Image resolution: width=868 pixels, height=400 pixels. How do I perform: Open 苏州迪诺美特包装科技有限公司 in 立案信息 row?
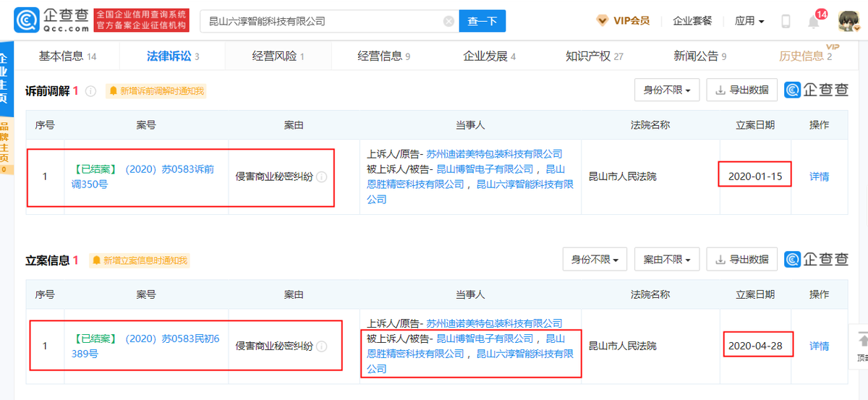coord(494,323)
